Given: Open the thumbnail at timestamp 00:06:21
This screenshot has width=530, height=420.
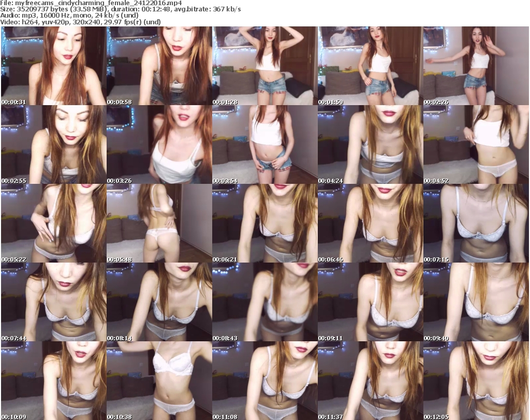Looking at the screenshot, I should pos(264,223).
